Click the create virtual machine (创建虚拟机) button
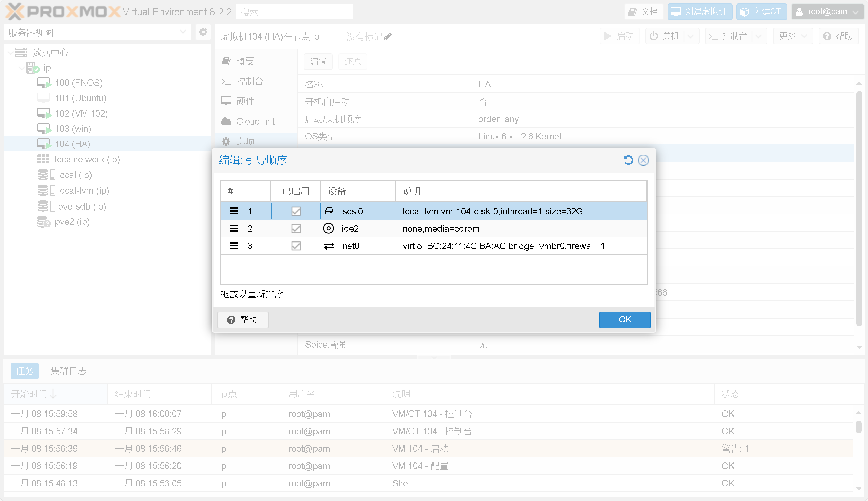The image size is (868, 501). 700,11
